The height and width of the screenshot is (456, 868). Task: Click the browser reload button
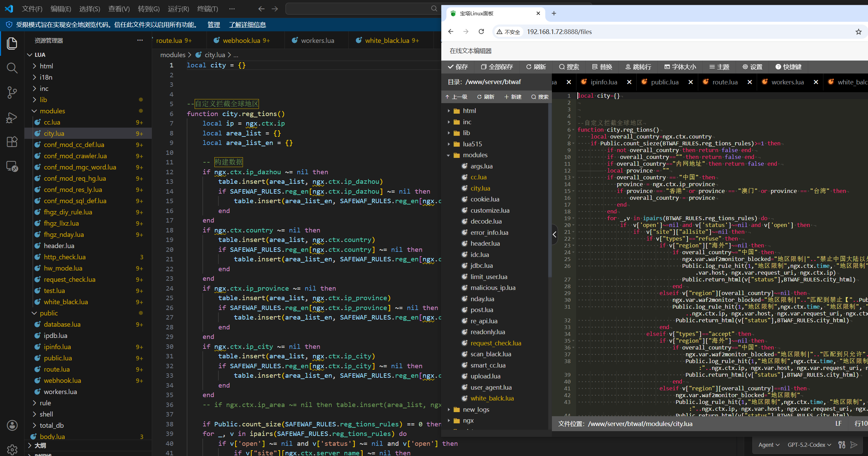click(x=481, y=32)
